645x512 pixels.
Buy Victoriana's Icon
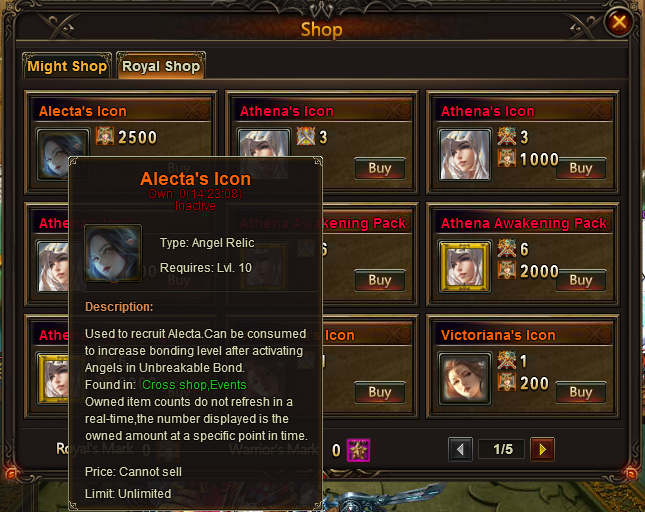(580, 392)
